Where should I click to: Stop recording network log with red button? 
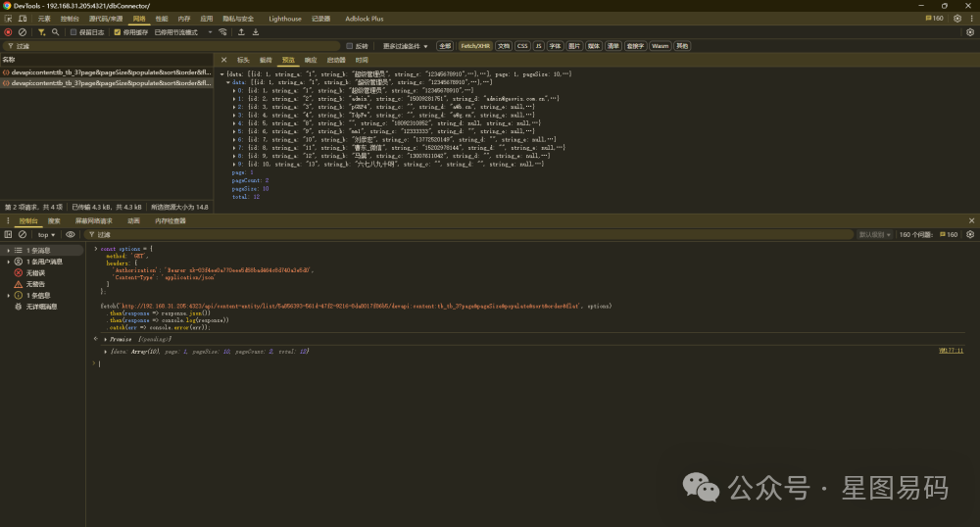(8, 32)
